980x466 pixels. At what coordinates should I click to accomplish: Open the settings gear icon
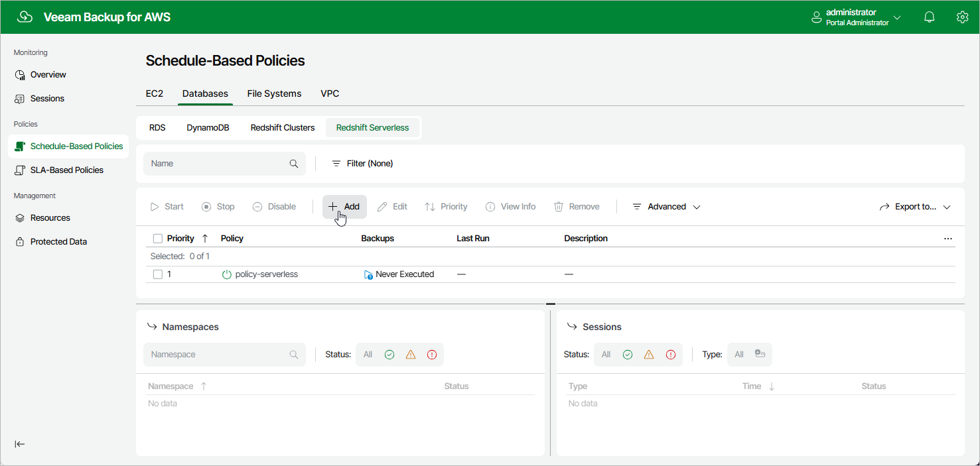click(x=962, y=17)
